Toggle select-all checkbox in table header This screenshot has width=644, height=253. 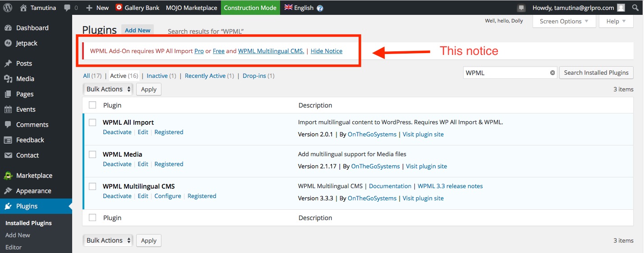point(92,105)
